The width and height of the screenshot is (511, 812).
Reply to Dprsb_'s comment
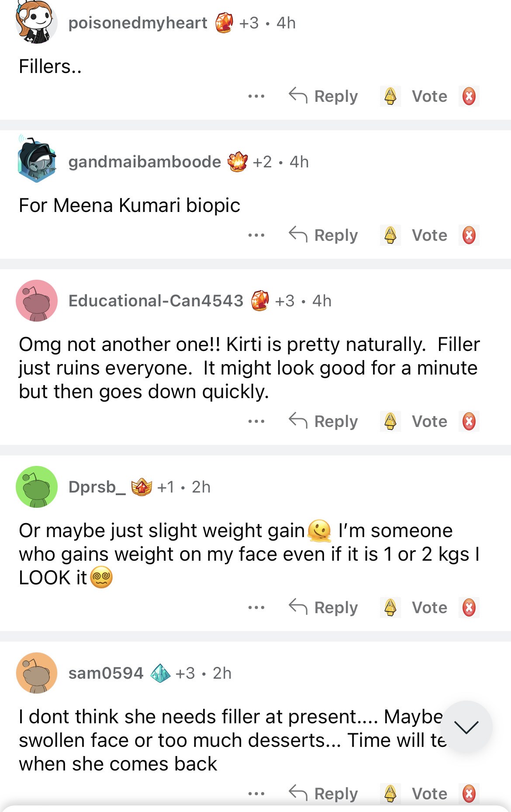coord(324,607)
